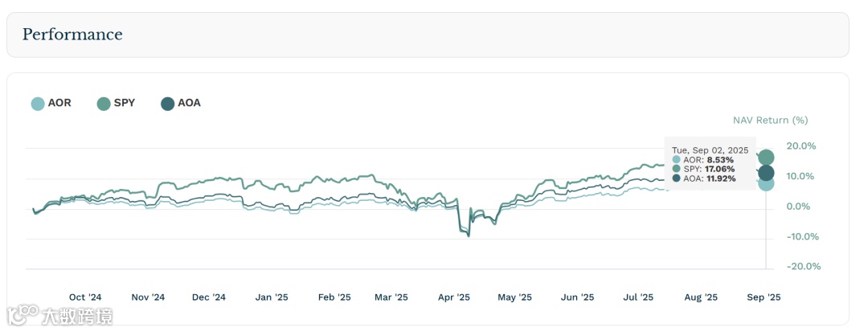Click the -20.0% y-axis label
The image size is (868, 332).
(804, 267)
